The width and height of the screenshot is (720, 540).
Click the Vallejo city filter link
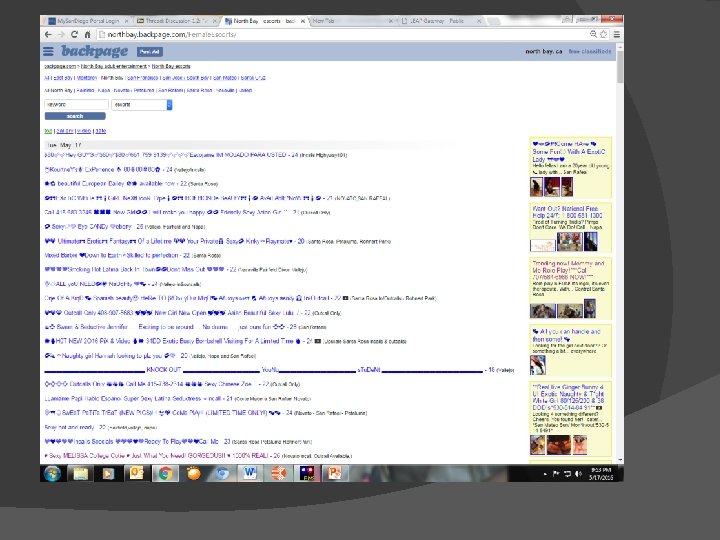click(x=245, y=90)
